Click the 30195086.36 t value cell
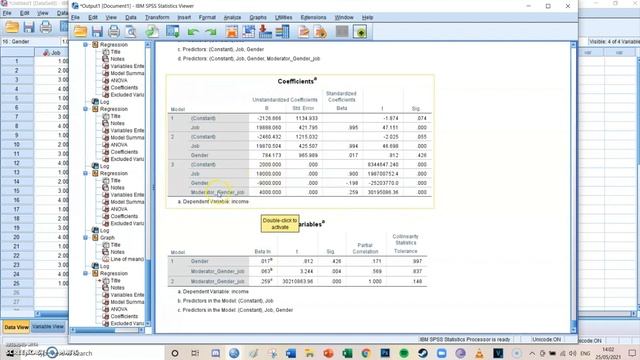The width and height of the screenshot is (640, 360). point(382,192)
